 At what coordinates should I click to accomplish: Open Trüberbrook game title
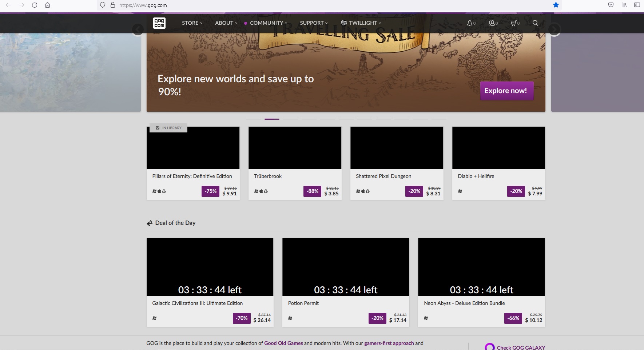pos(268,176)
